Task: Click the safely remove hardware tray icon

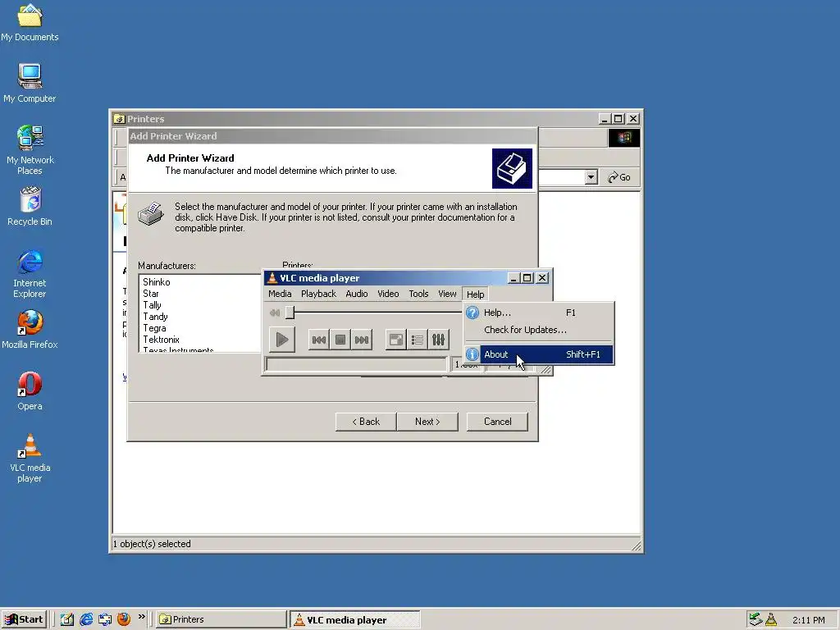Action: [x=756, y=619]
